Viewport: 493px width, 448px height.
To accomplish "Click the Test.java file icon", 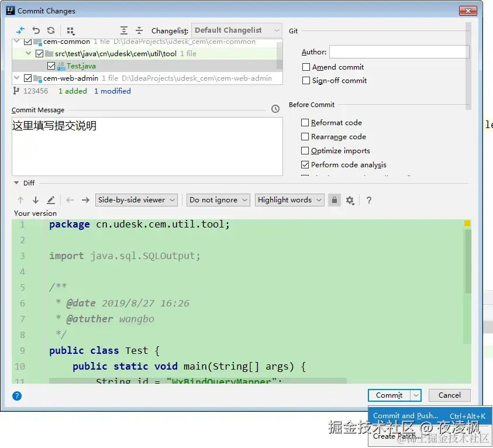I will 61,66.
